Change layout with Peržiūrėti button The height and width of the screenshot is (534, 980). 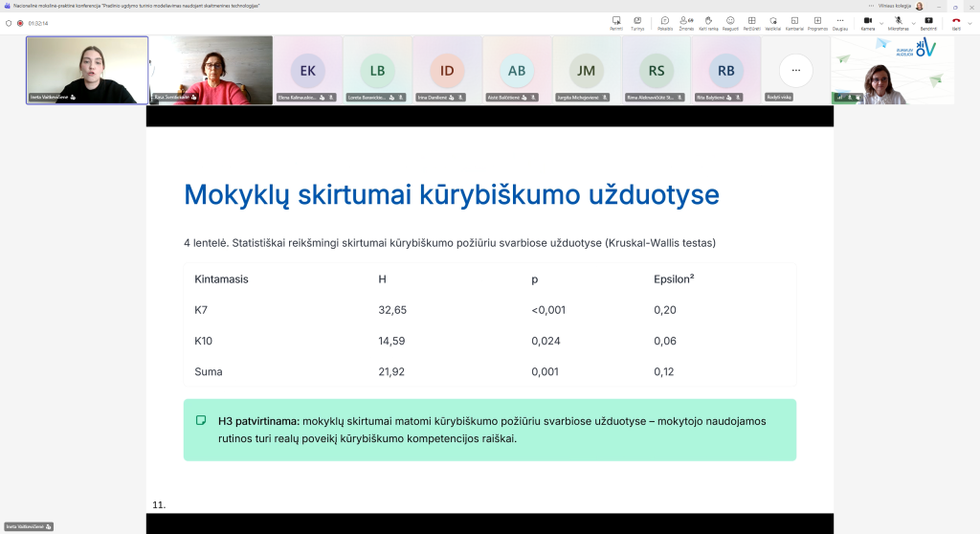pyautogui.click(x=752, y=22)
